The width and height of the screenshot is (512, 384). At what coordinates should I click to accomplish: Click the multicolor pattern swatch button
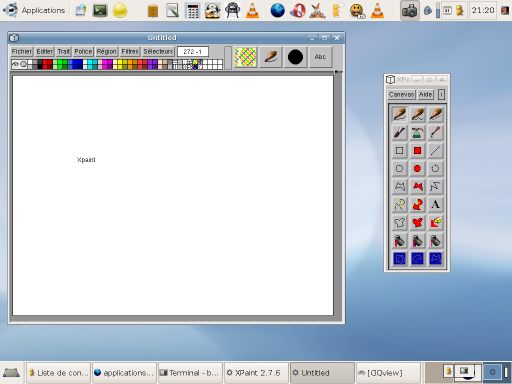(245, 57)
